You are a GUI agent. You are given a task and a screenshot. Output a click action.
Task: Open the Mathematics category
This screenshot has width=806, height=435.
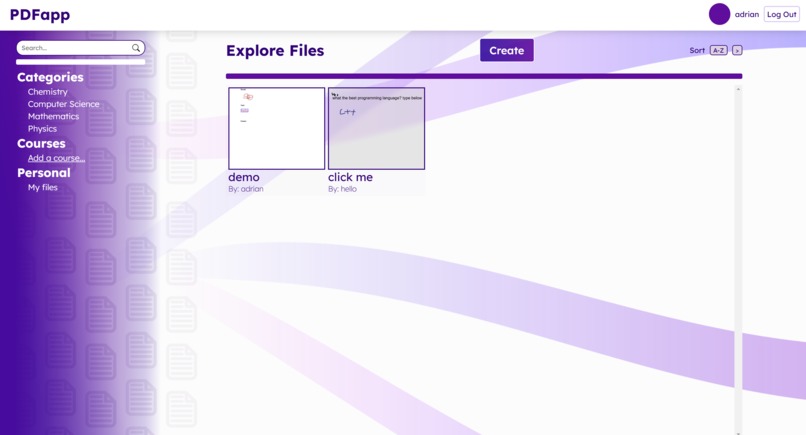click(x=53, y=116)
